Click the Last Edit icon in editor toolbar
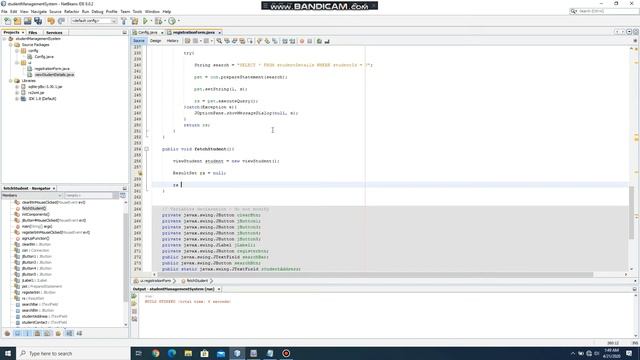640x360 pixels. pyautogui.click(x=187, y=41)
